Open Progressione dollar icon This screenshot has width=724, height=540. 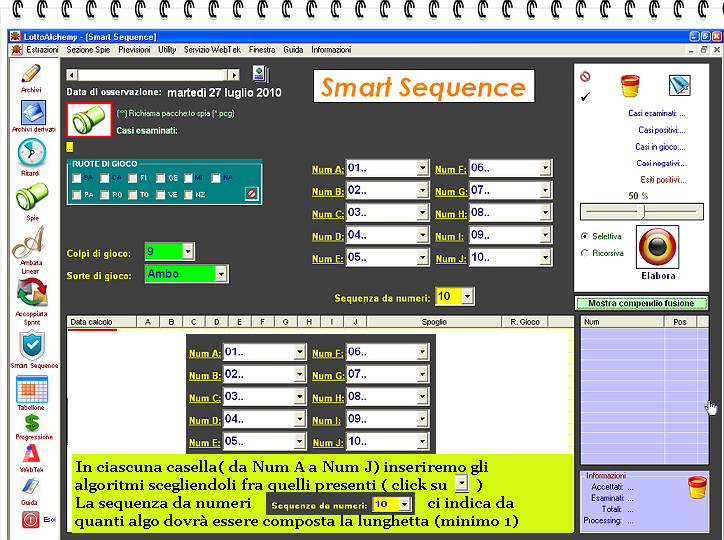(32, 423)
